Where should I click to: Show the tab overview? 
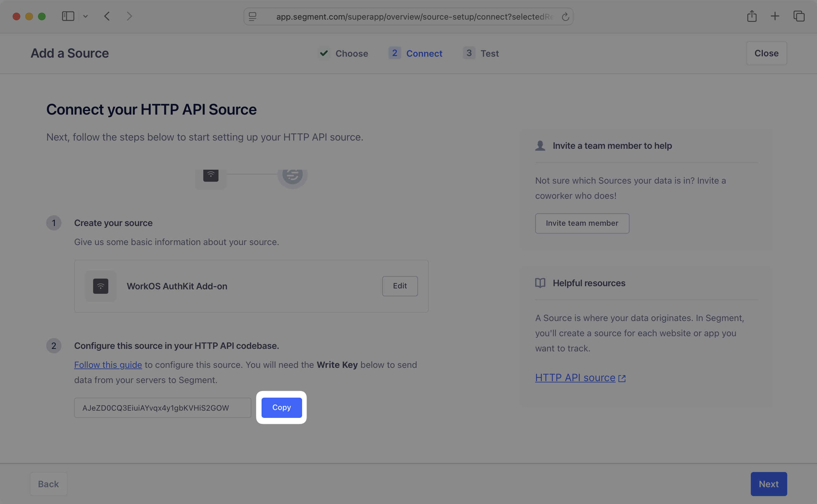click(x=799, y=16)
